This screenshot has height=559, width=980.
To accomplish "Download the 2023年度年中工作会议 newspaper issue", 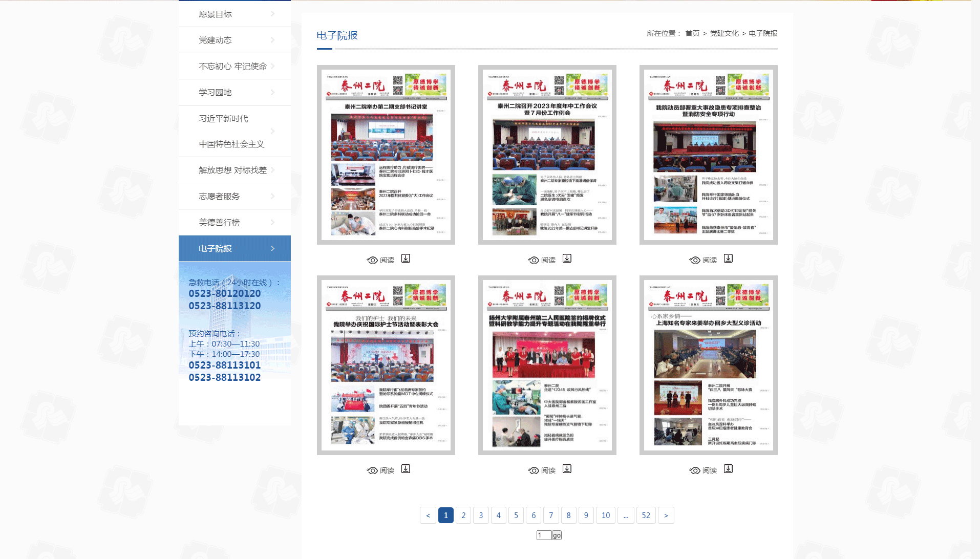I will click(x=567, y=259).
